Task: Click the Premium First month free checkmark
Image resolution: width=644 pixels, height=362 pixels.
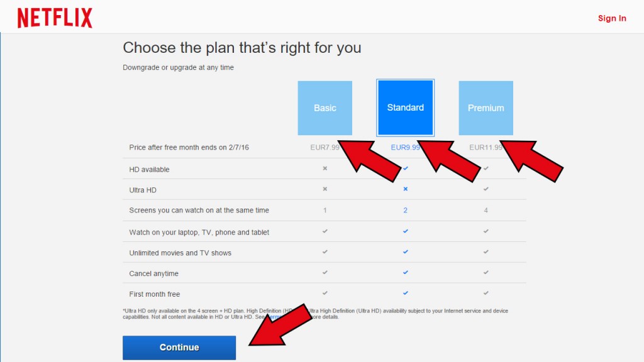Action: [486, 293]
